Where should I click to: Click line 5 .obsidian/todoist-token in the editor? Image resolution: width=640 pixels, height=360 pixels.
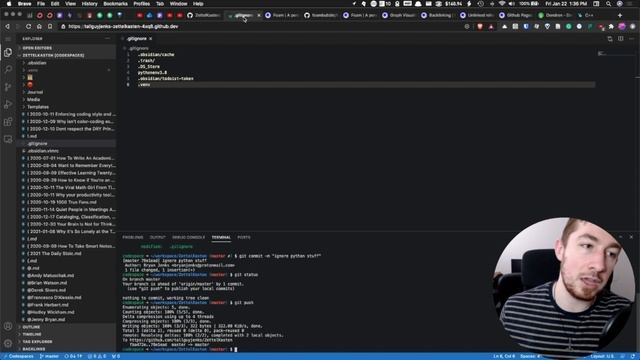tap(165, 78)
